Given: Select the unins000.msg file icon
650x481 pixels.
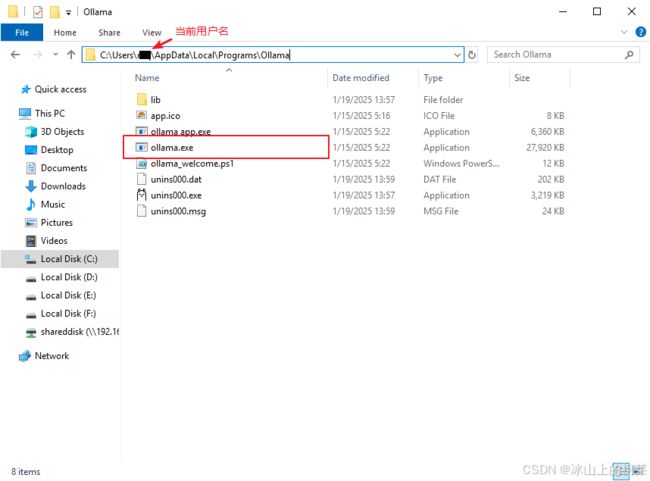Looking at the screenshot, I should click(142, 211).
